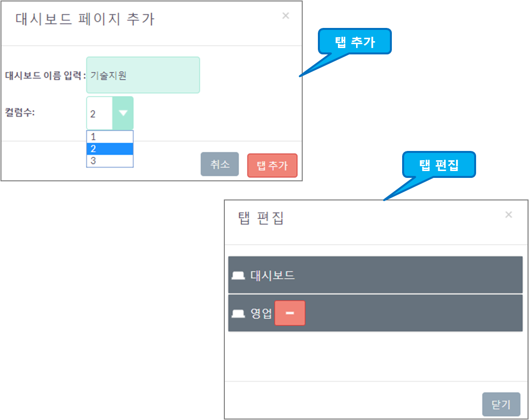Click the 대시보드 이름 입력 text field

(x=143, y=75)
